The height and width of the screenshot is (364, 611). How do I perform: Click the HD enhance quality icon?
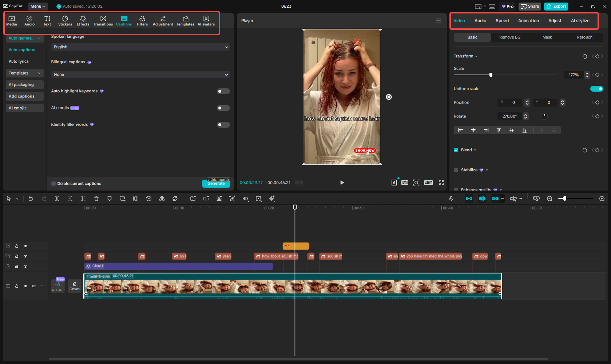tap(245, 199)
